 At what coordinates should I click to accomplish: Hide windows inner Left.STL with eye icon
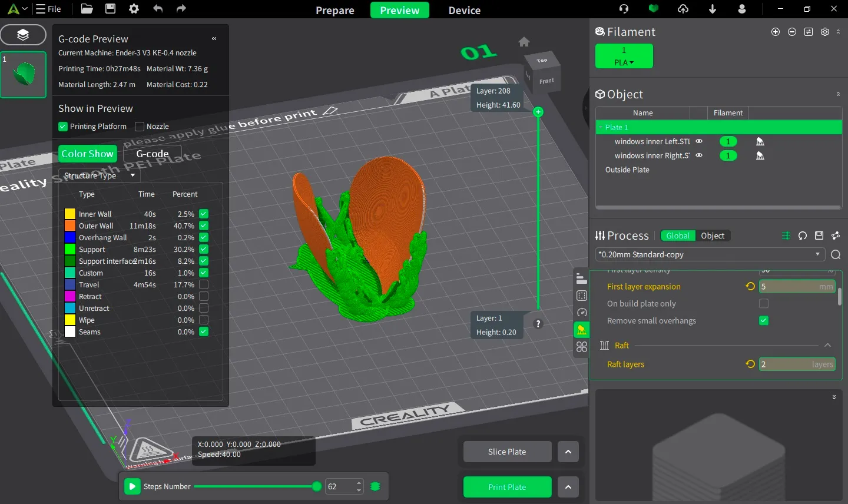[699, 141]
